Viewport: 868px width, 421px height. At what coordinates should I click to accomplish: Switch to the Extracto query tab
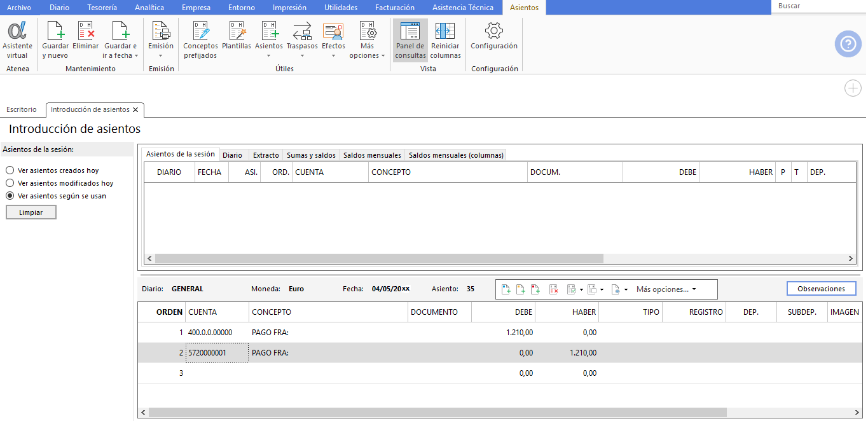266,155
